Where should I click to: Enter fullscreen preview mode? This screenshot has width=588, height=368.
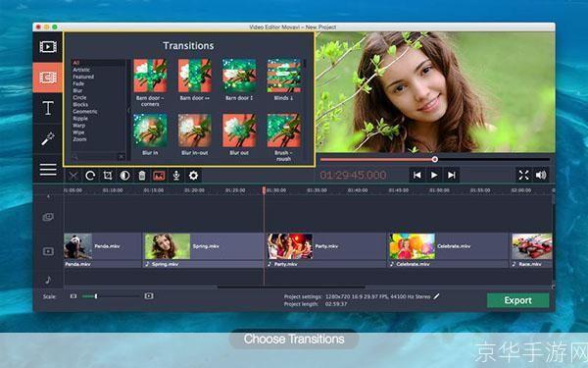pyautogui.click(x=523, y=175)
